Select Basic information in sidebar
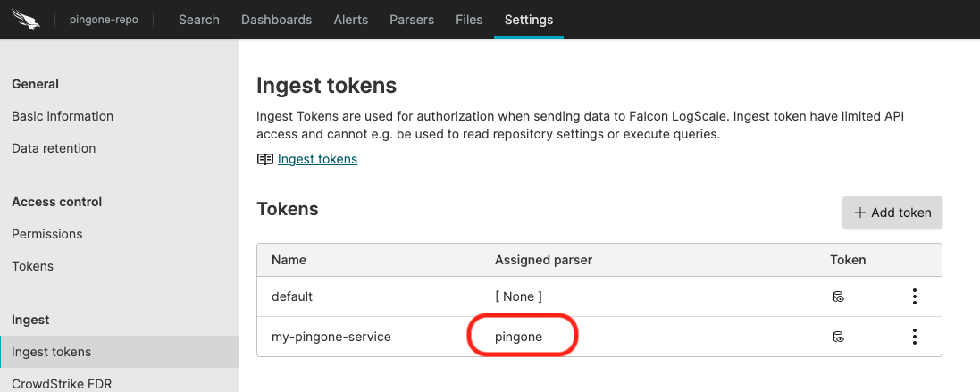 [x=63, y=116]
